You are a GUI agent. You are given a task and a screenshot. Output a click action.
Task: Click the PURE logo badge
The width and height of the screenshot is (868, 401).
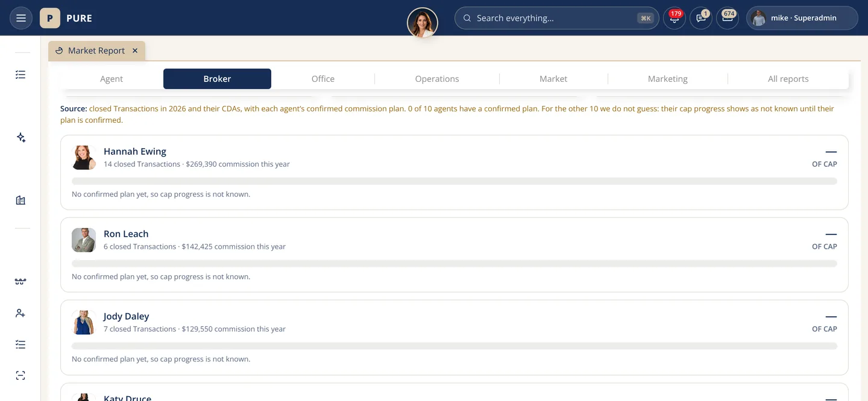[x=50, y=18]
